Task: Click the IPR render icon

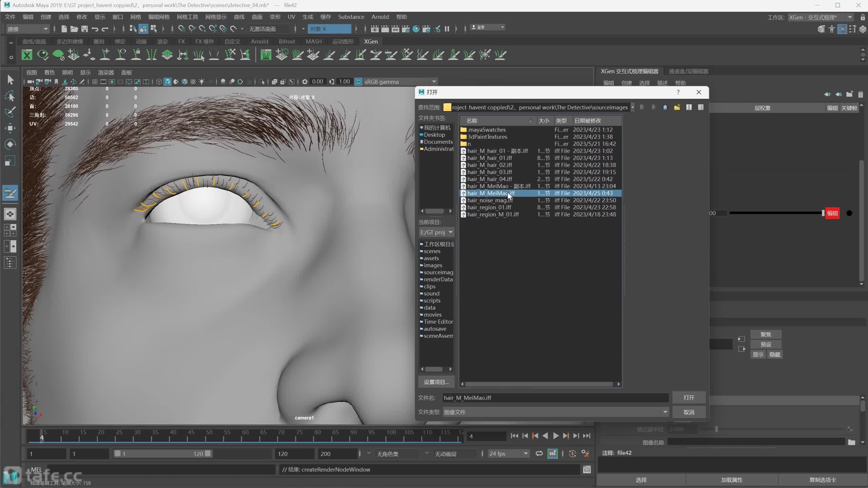Action: click(x=395, y=29)
